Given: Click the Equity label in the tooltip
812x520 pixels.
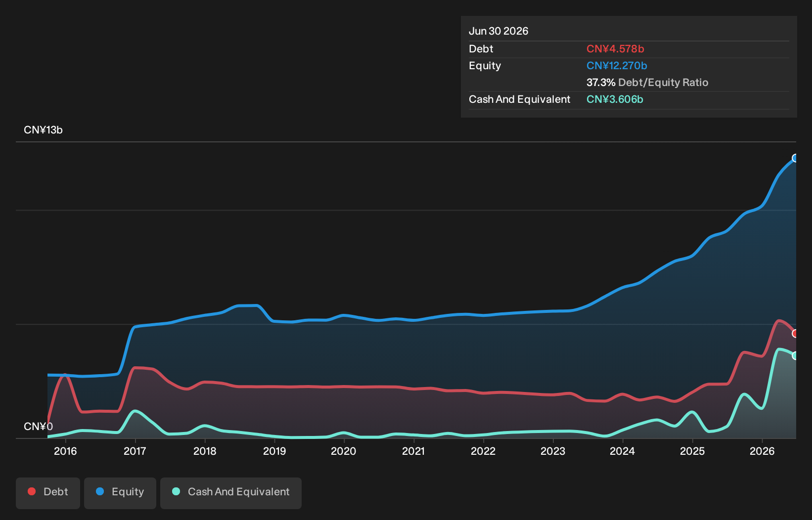Looking at the screenshot, I should coord(485,66).
